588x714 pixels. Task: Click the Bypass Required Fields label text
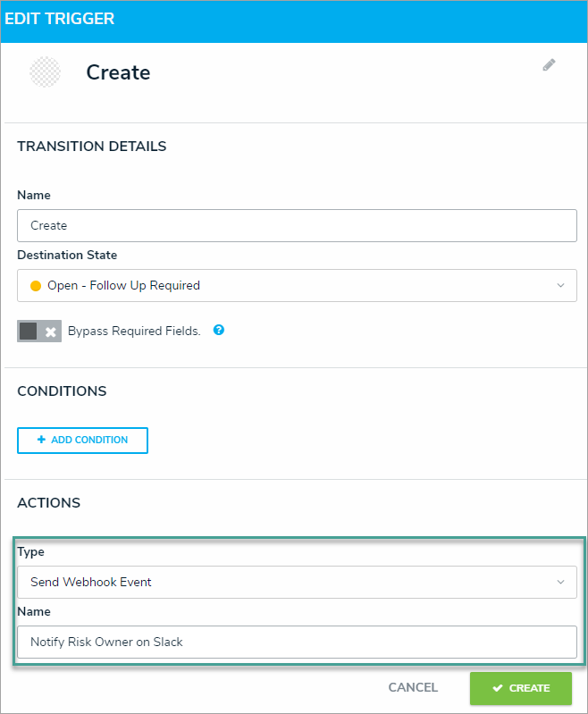tap(134, 331)
